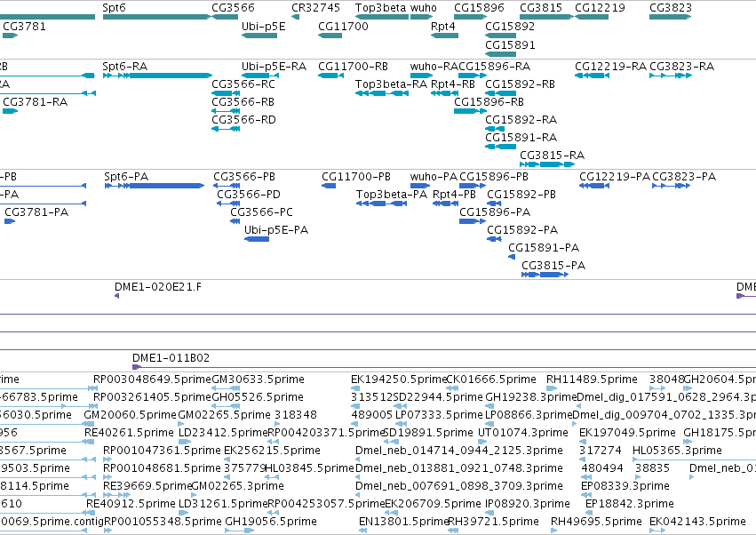The image size is (756, 535).
Task: Click the GH19056.5prime EST label
Action: click(x=271, y=522)
